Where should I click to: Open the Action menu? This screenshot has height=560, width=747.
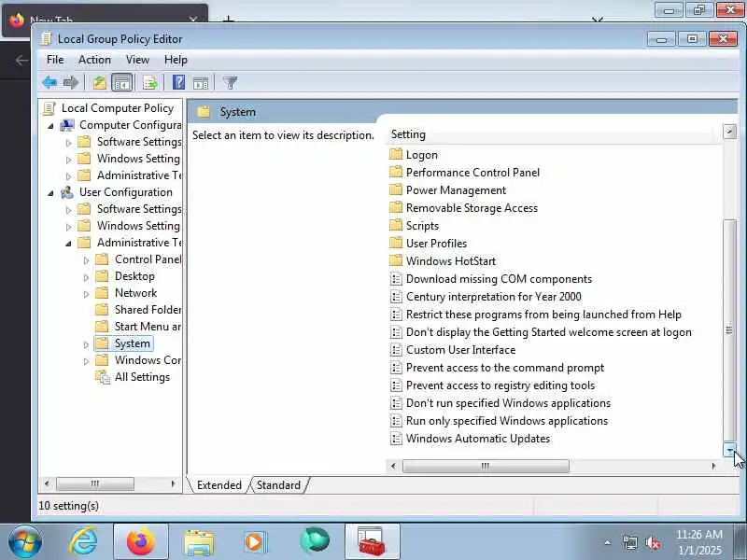[x=94, y=60]
